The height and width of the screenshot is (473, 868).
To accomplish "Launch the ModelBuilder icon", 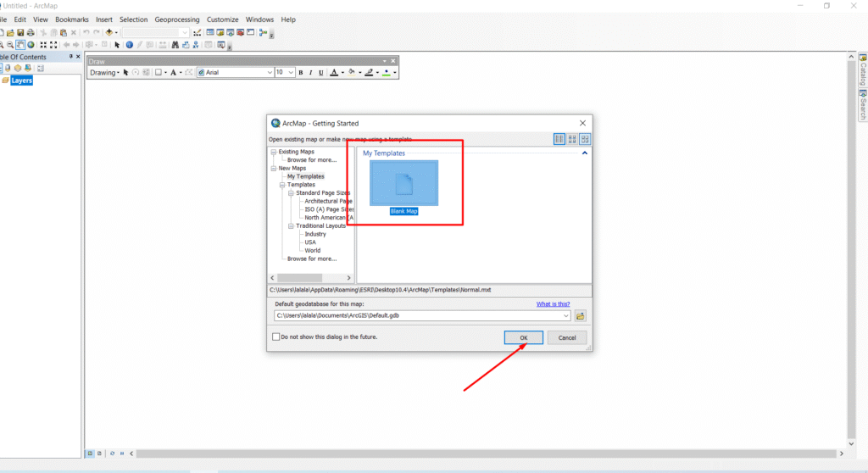I will tap(263, 33).
